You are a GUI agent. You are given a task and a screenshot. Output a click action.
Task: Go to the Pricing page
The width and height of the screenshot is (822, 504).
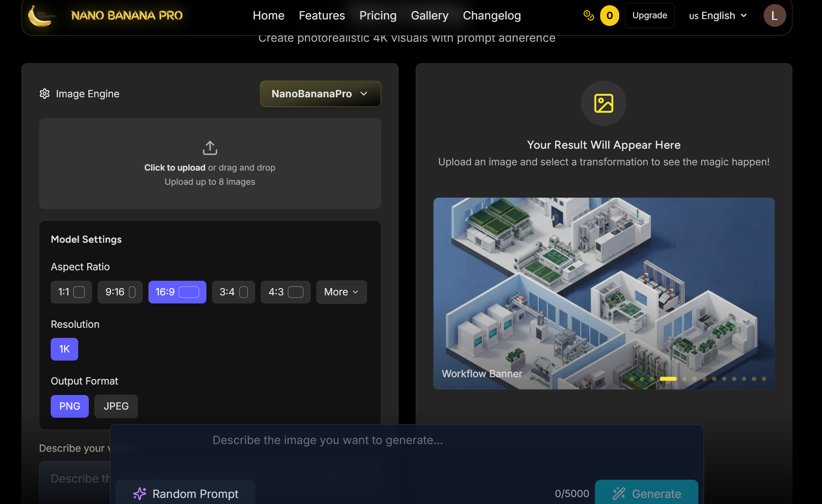[x=378, y=15]
